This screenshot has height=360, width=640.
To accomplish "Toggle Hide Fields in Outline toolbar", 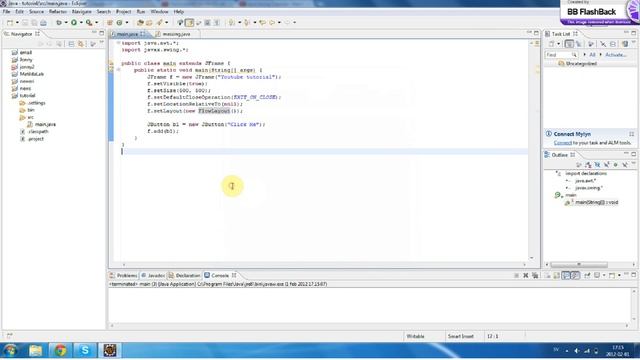I will [x=597, y=164].
